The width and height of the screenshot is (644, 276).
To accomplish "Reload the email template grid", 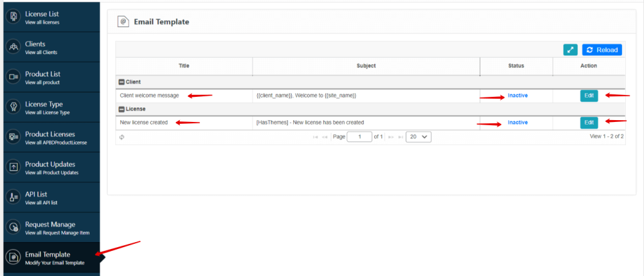I will coord(602,50).
